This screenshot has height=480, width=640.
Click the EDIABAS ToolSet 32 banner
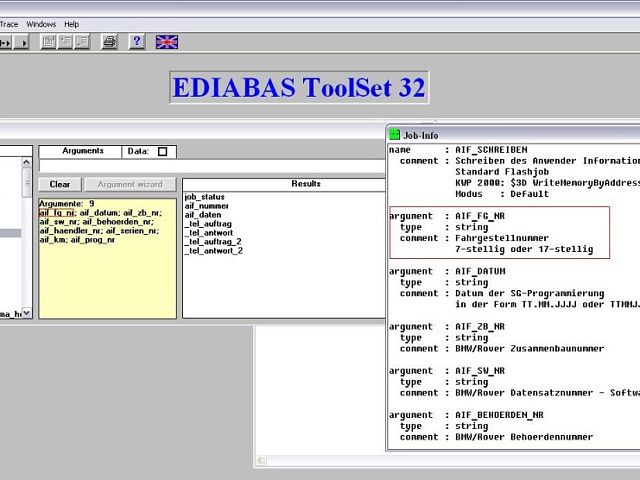point(299,87)
